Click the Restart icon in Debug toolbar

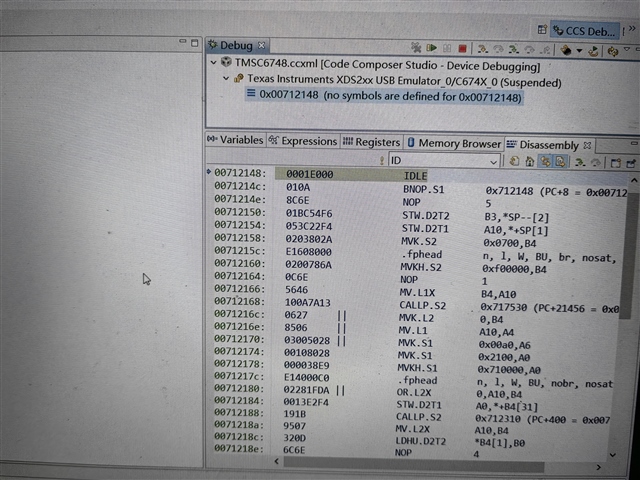point(593,51)
